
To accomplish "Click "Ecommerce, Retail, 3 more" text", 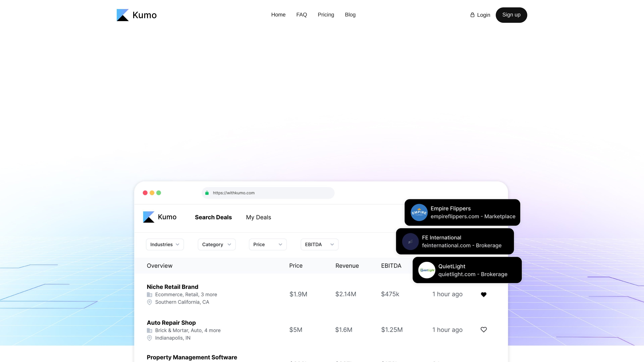I will 186,295.
